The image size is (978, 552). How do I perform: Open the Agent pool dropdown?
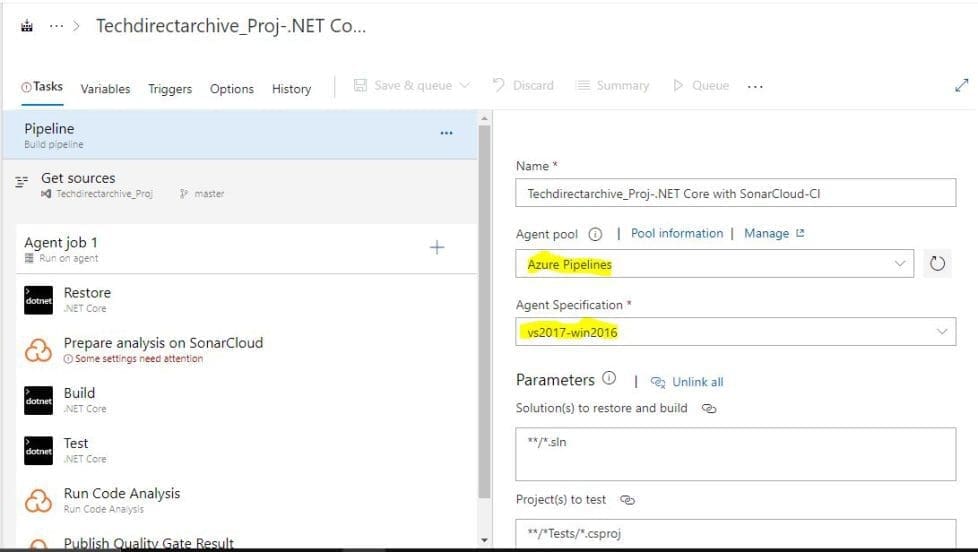pyautogui.click(x=717, y=265)
